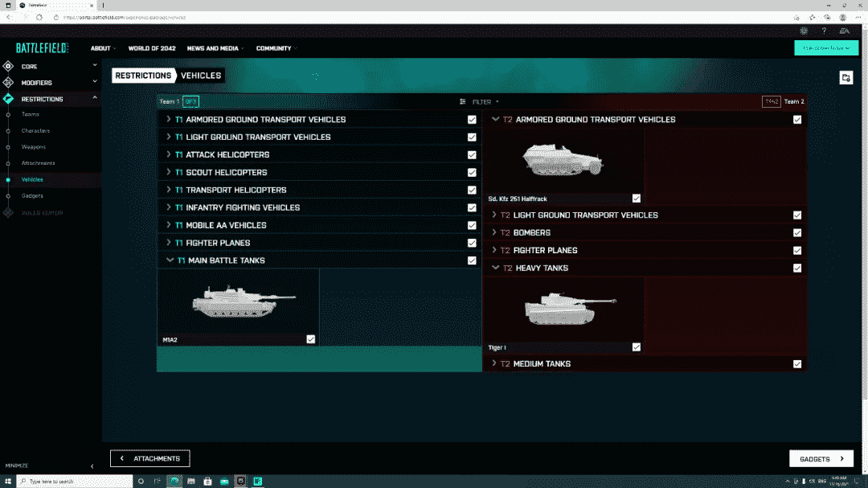Uncheck T1 Mobile AA Vehicles checkbox
This screenshot has width=868, height=488.
[472, 225]
